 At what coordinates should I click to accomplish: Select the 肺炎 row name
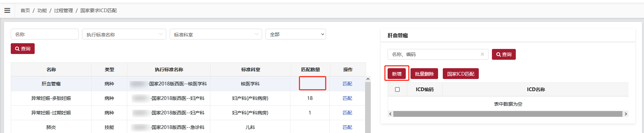coord(51,127)
